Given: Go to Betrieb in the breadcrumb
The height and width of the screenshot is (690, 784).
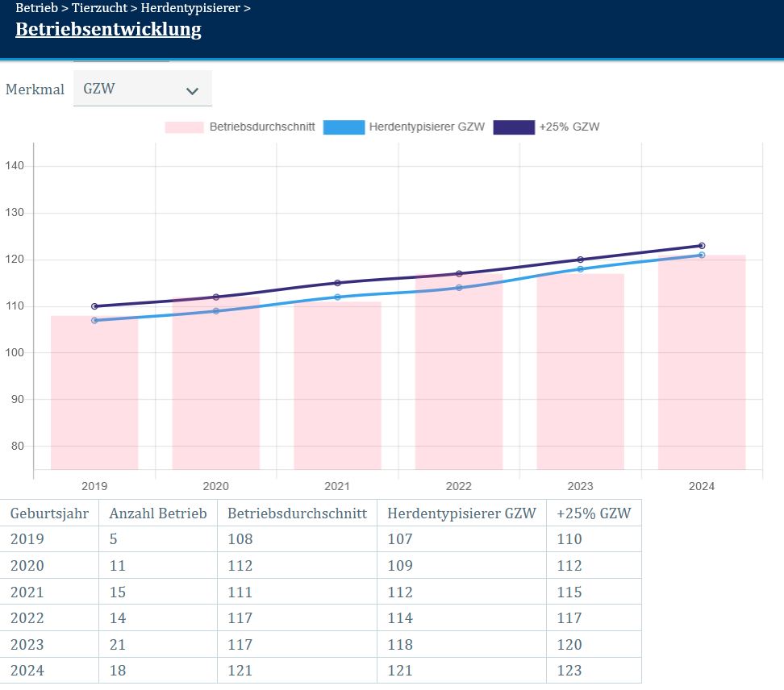Looking at the screenshot, I should coord(36,9).
